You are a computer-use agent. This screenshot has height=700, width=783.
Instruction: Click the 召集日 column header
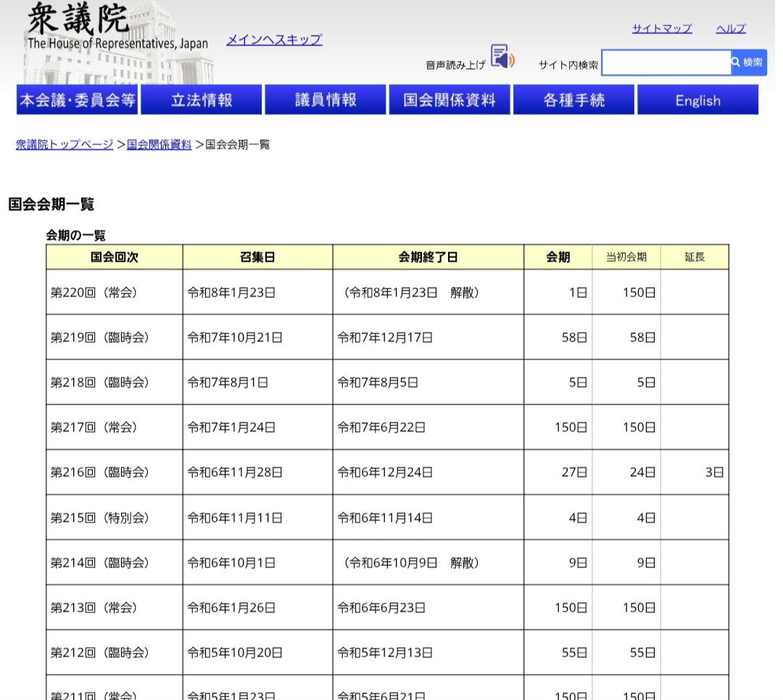pos(257,257)
